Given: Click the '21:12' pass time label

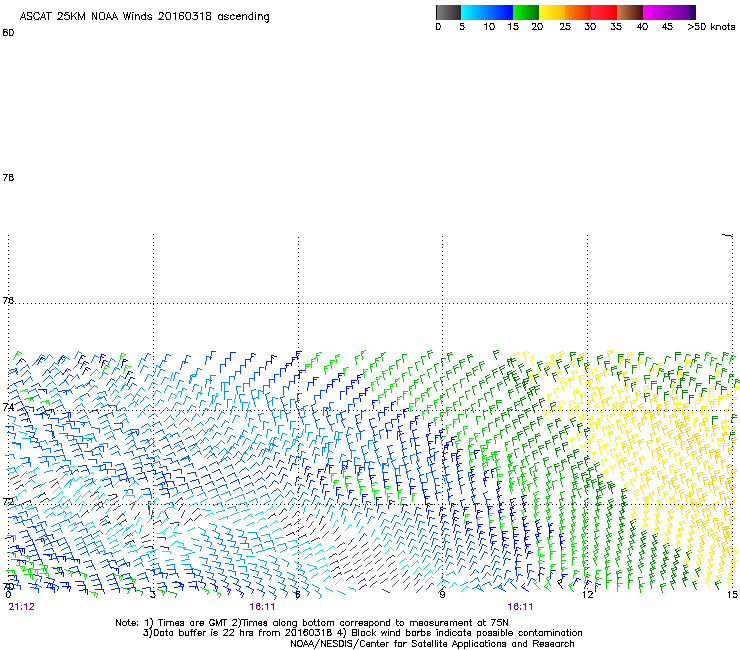Looking at the screenshot, I should [22, 607].
